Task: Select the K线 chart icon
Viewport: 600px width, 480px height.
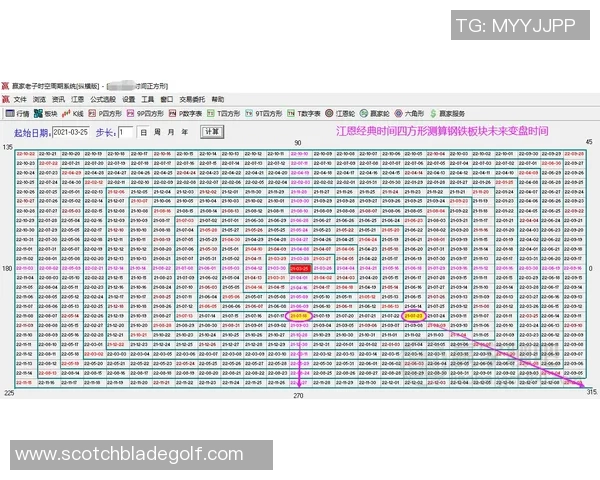Action: pyautogui.click(x=75, y=114)
